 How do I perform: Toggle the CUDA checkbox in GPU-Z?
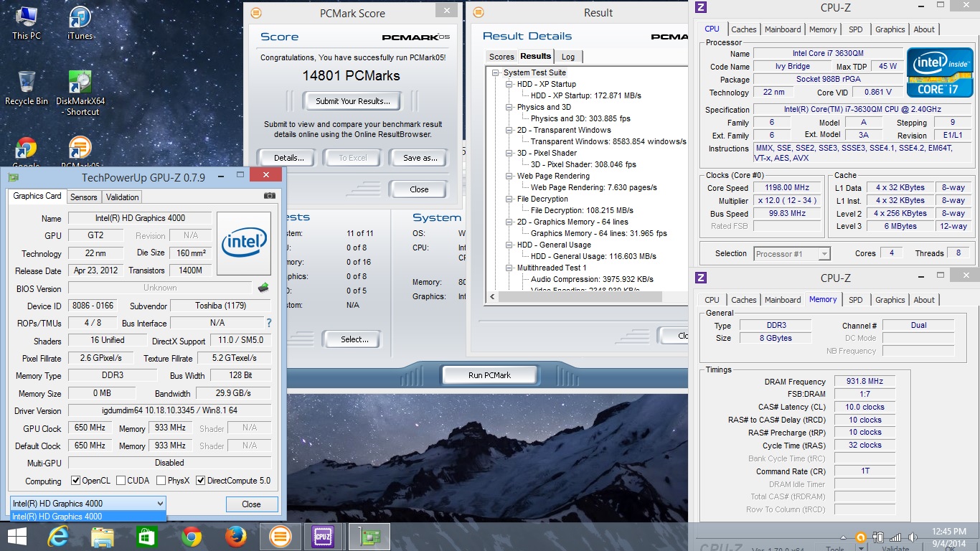pyautogui.click(x=121, y=481)
